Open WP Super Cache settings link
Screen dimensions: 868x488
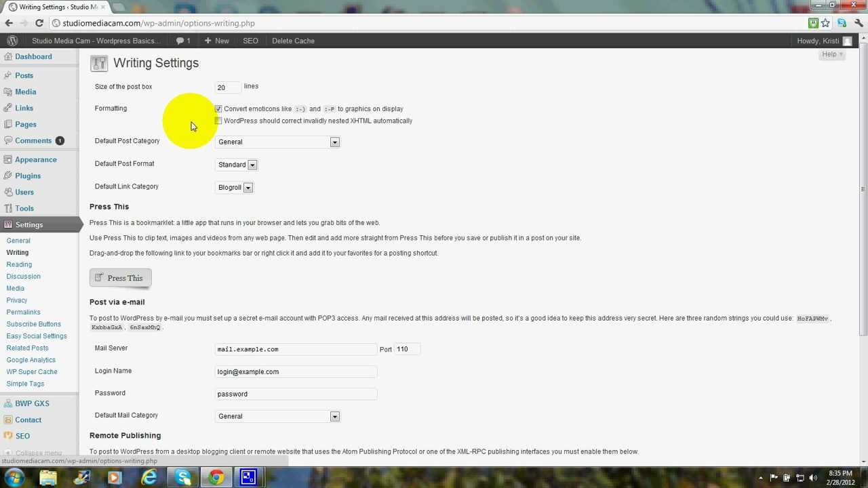pyautogui.click(x=32, y=371)
